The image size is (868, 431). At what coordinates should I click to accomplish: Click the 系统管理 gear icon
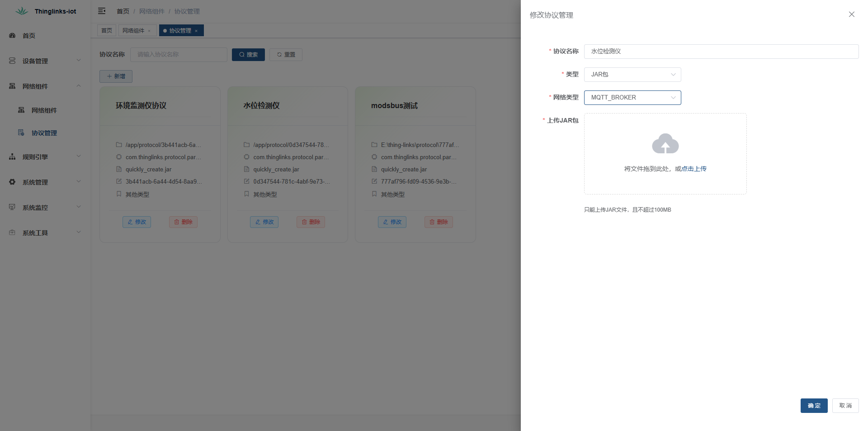tap(12, 182)
